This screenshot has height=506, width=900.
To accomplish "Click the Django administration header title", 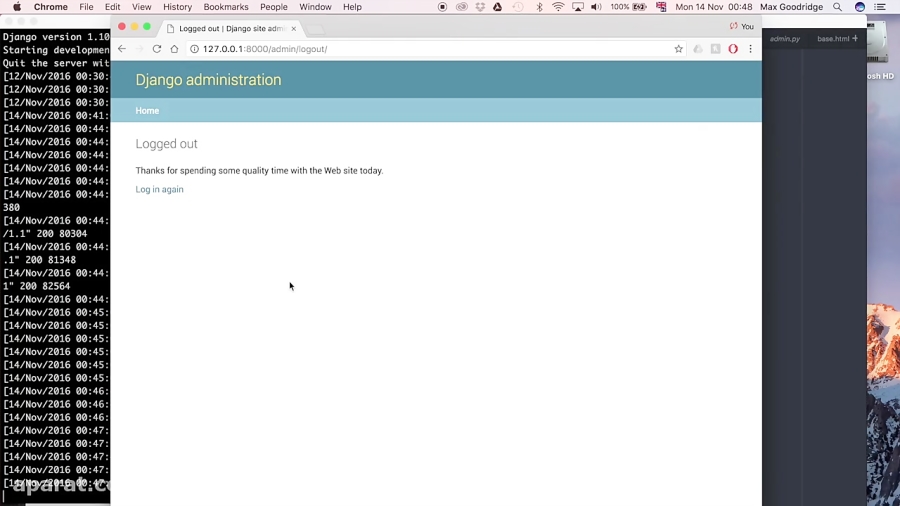I will tap(208, 80).
